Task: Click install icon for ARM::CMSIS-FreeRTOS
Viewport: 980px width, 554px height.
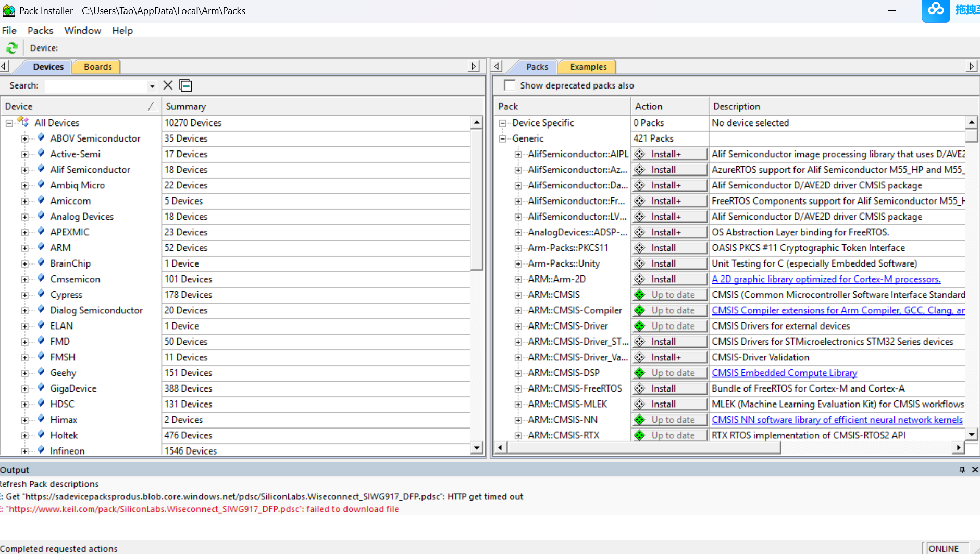Action: [640, 388]
